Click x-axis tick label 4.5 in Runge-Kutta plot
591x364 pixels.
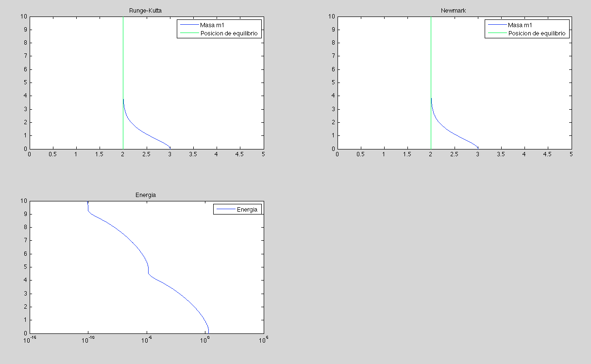click(239, 154)
